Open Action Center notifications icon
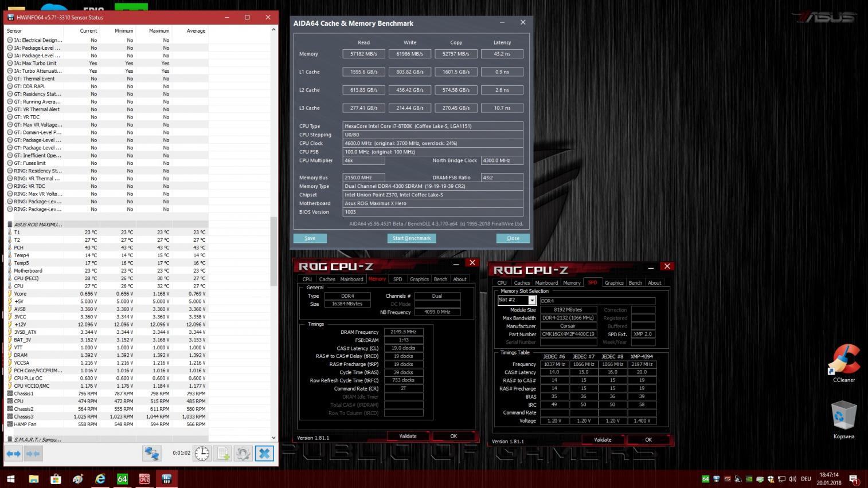868x488 pixels. (x=854, y=479)
